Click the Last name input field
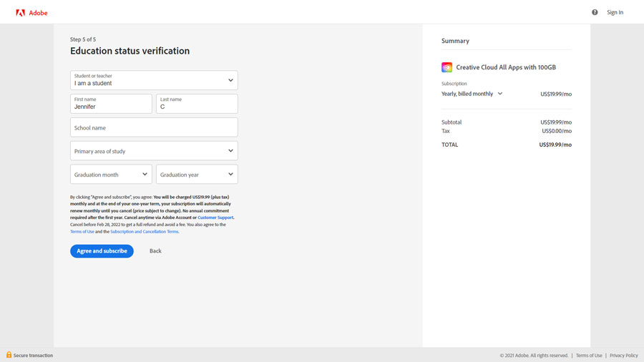This screenshot has width=644, height=362. pos(197,104)
